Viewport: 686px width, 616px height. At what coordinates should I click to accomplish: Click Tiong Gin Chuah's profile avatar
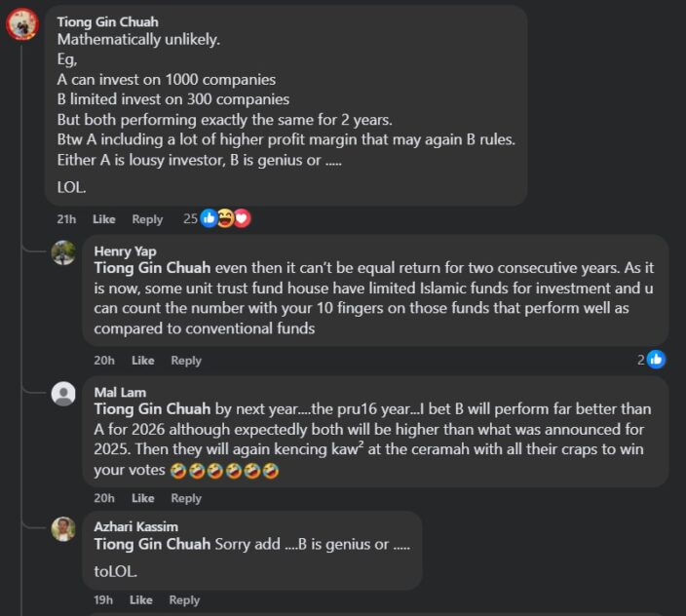(x=22, y=23)
